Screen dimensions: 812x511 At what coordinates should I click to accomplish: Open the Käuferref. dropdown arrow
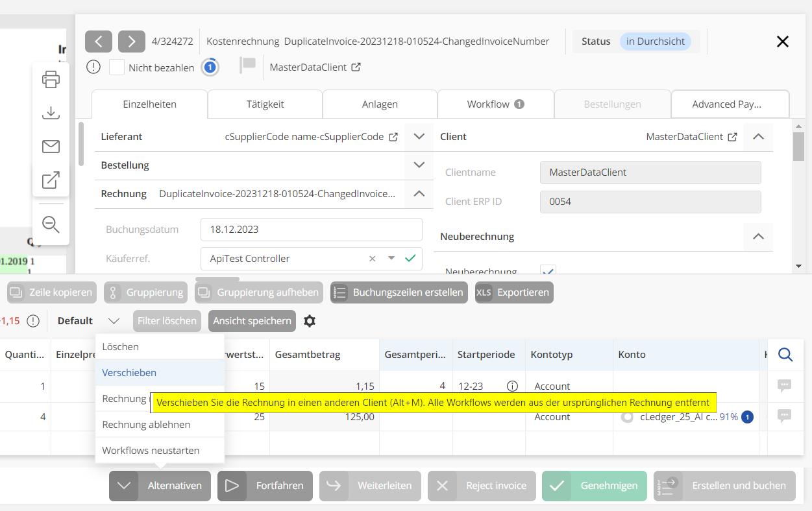[391, 258]
